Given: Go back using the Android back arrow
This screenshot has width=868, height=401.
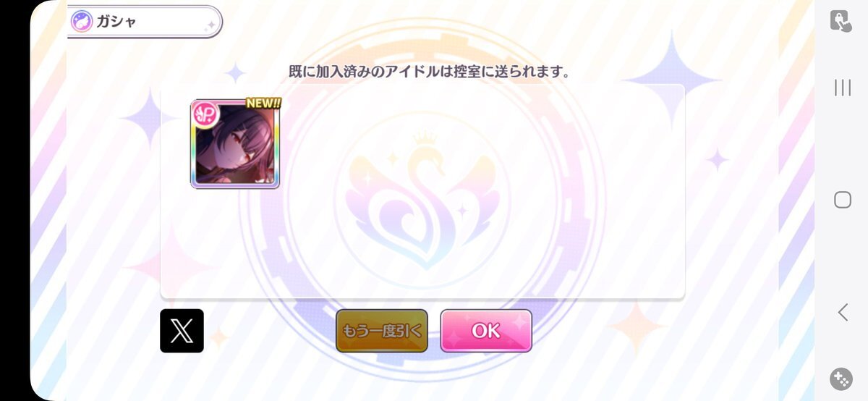Looking at the screenshot, I should pyautogui.click(x=843, y=312).
